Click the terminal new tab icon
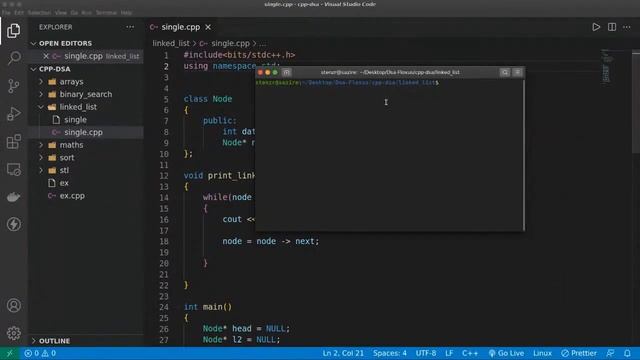Screen dimensions: 640x360 [x=287, y=72]
